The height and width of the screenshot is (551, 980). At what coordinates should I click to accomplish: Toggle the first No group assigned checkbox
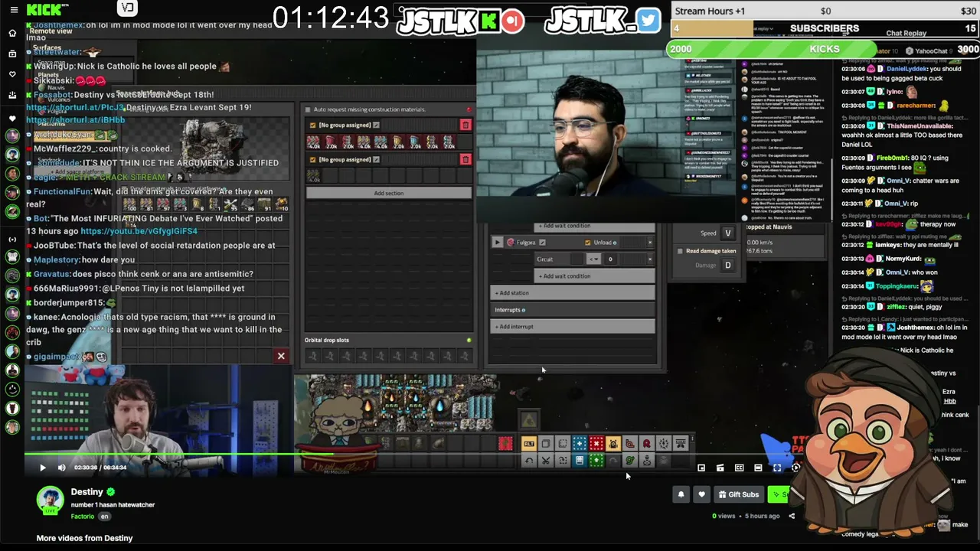(x=312, y=126)
